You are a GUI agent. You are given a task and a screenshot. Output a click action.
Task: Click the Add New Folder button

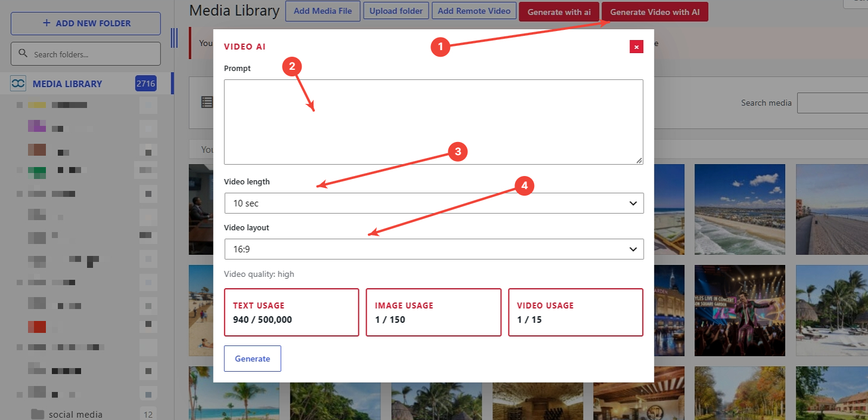pos(86,23)
